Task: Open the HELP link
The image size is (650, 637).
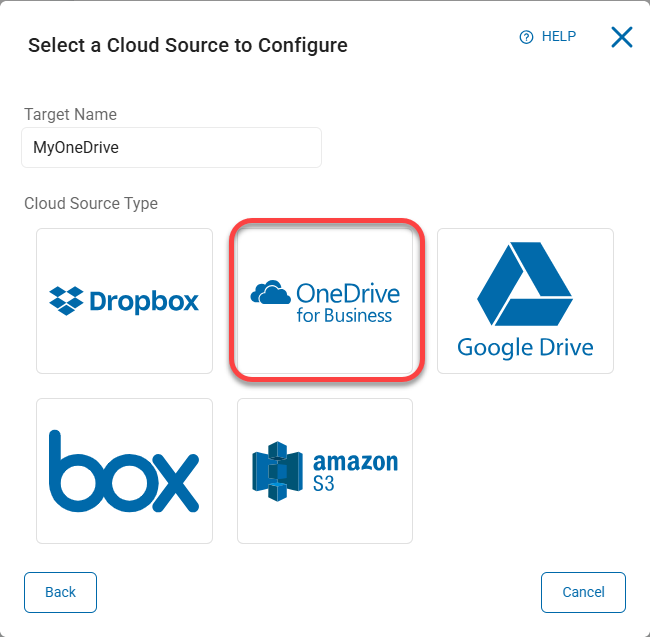Action: pos(548,37)
